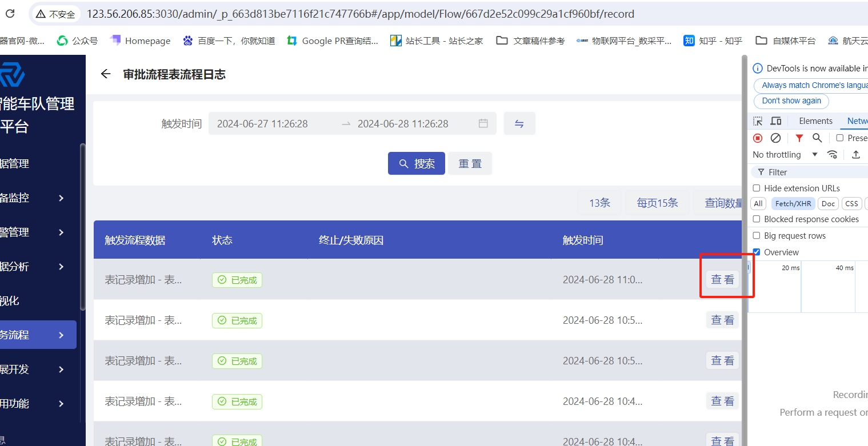Enable the Hide extension URLs checkbox
This screenshot has width=868, height=446.
click(x=757, y=188)
